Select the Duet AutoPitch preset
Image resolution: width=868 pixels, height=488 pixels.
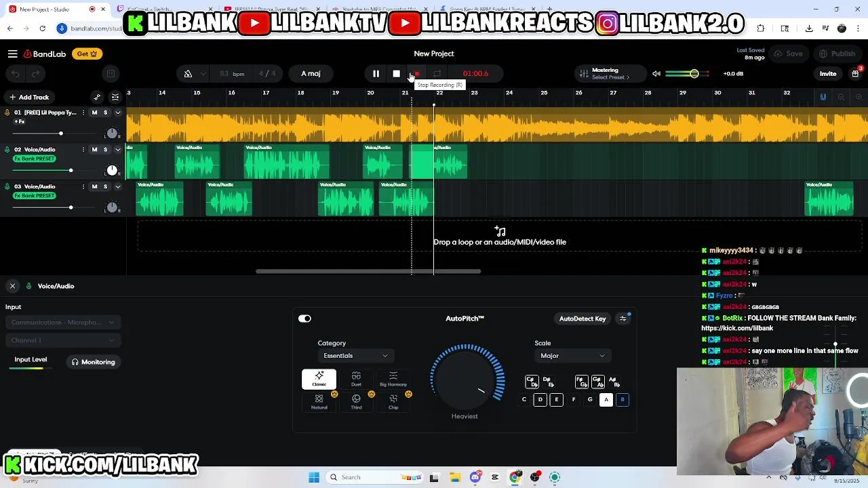(356, 379)
